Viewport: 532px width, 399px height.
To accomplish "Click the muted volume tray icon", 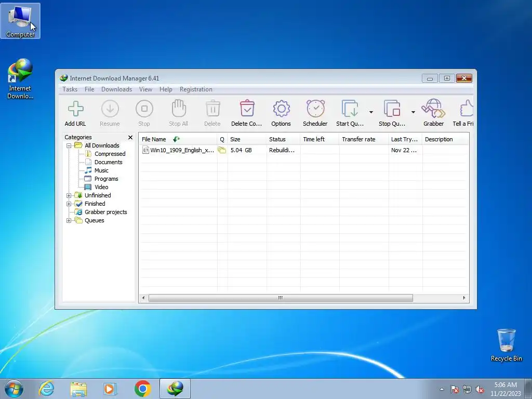I will (480, 390).
